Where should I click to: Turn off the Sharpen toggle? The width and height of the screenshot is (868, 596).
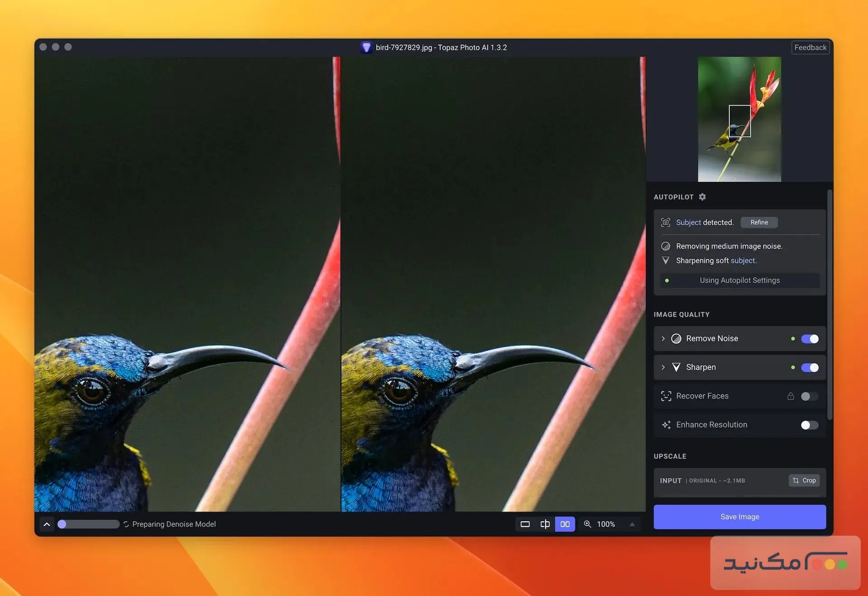coord(810,367)
